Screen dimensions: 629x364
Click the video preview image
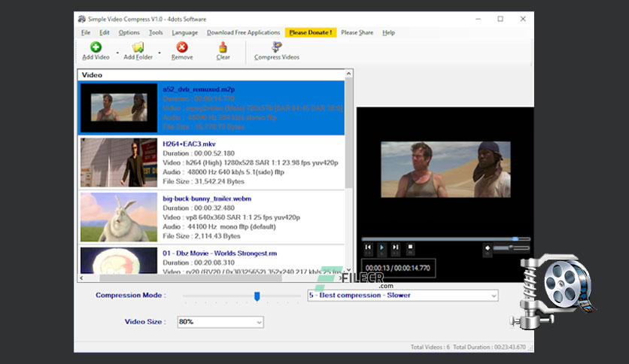[x=445, y=169]
